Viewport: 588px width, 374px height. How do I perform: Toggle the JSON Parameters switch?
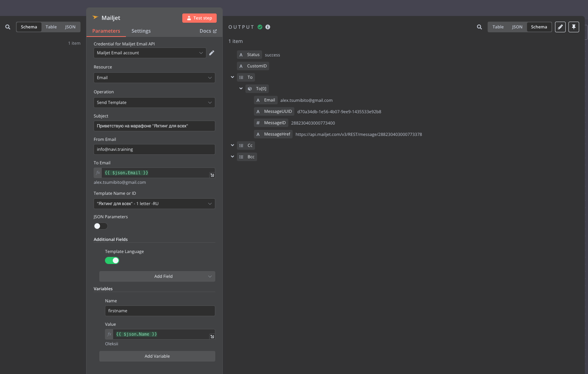pyautogui.click(x=101, y=226)
